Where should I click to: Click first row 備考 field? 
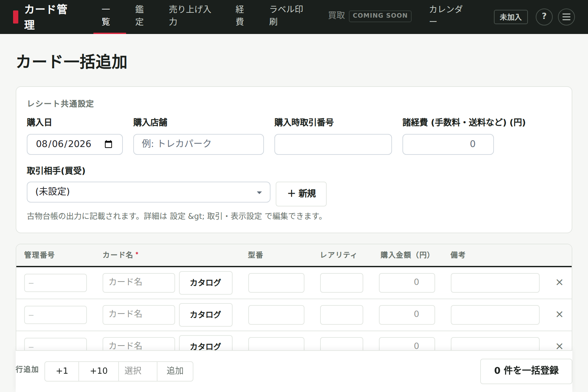point(495,283)
